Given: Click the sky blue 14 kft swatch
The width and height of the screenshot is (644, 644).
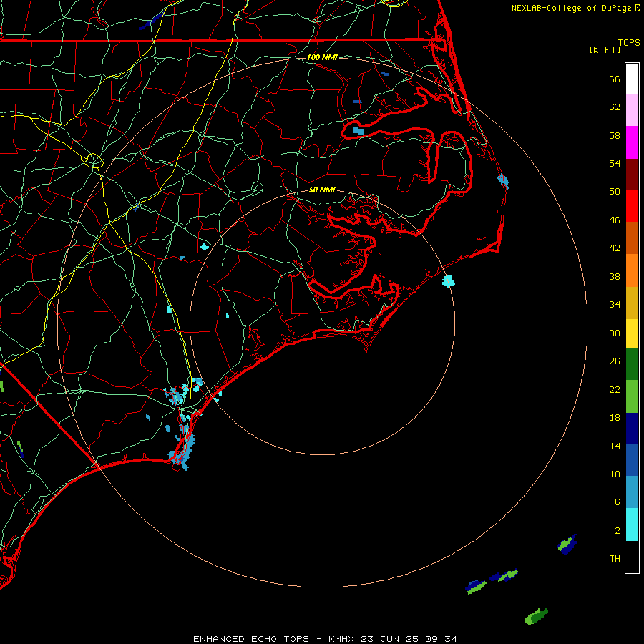Looking at the screenshot, I should pyautogui.click(x=632, y=492).
